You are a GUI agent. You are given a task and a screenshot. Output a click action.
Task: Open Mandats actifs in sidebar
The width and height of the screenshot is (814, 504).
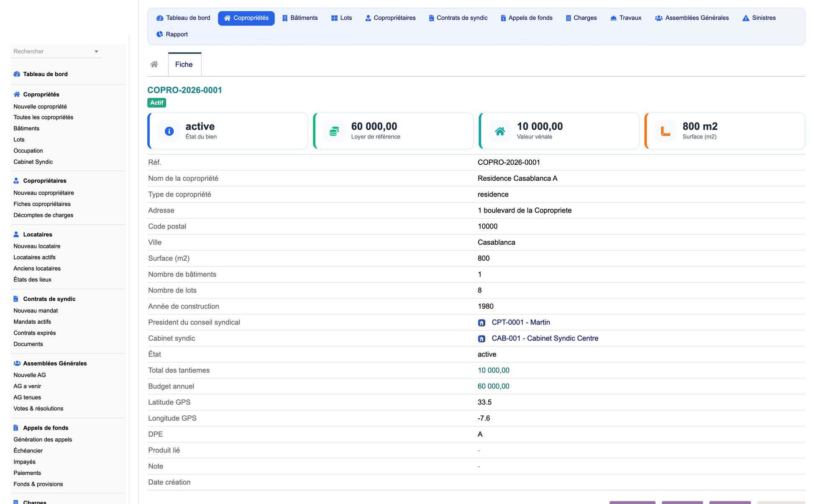pos(32,322)
